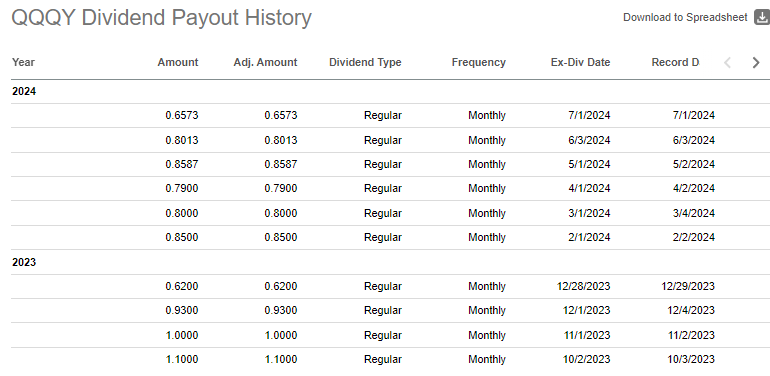Click the Year column header
The image size is (770, 376).
click(24, 62)
